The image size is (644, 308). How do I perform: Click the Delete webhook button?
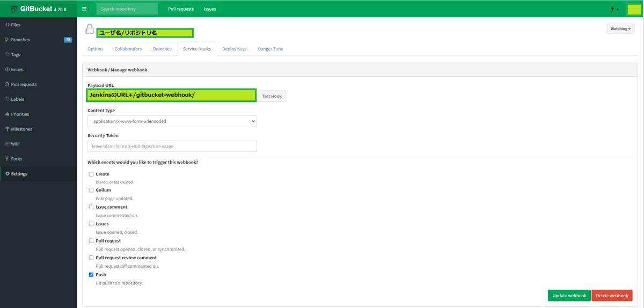pos(612,296)
